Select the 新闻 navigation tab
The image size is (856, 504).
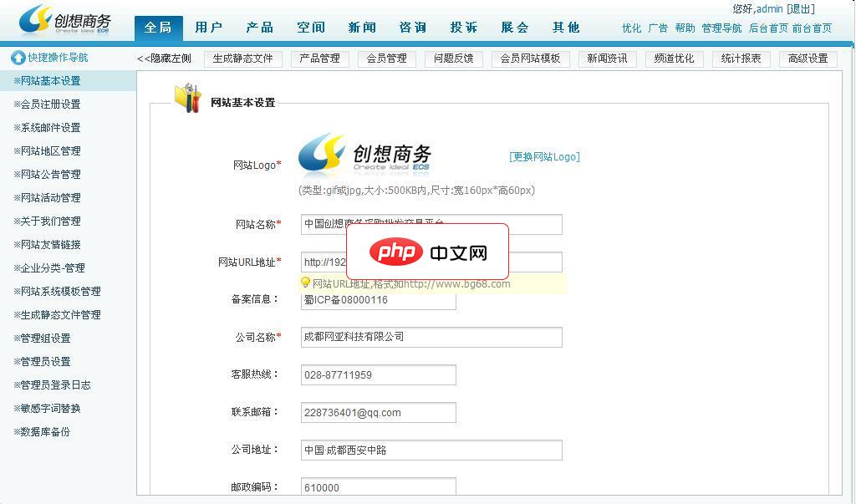click(362, 28)
